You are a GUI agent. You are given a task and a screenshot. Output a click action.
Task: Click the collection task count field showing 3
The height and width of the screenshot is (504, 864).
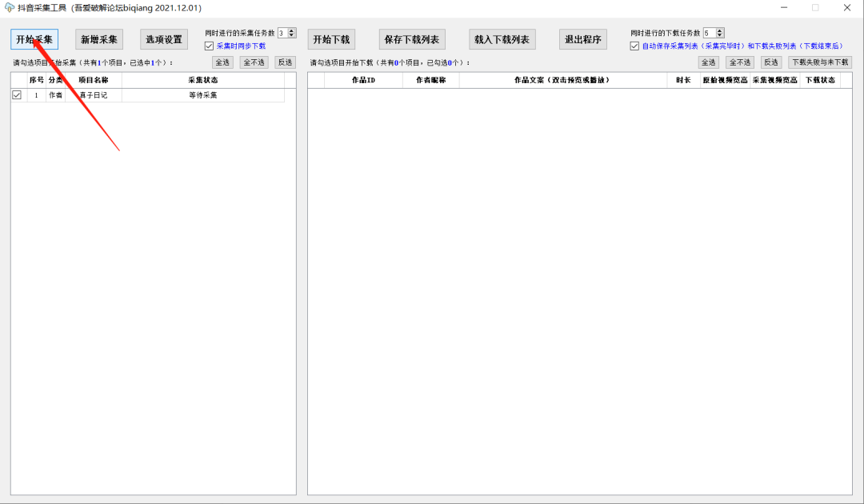pyautogui.click(x=282, y=33)
